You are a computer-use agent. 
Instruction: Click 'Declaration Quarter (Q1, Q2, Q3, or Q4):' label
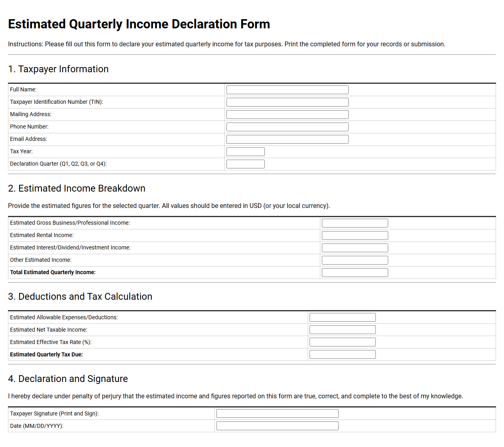(58, 164)
